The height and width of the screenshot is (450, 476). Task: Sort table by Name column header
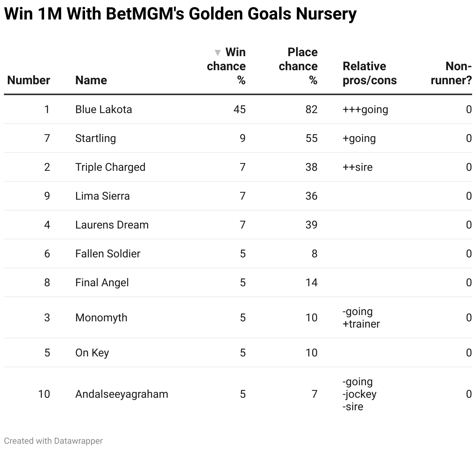pyautogui.click(x=91, y=80)
